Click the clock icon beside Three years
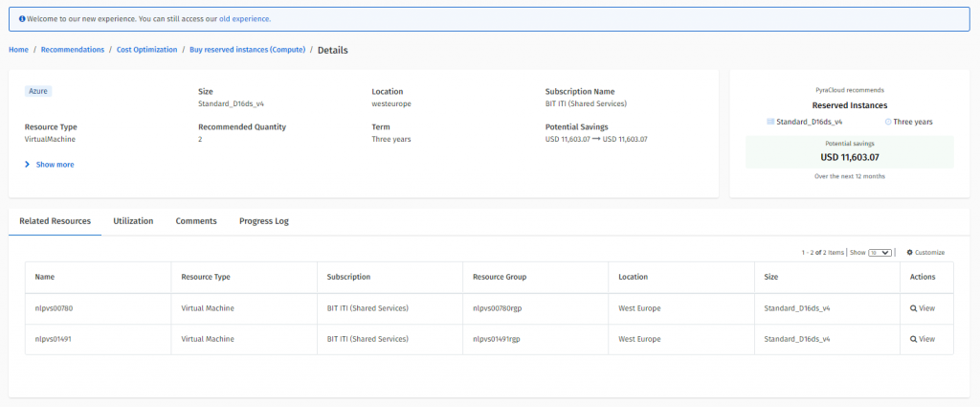The image size is (980, 407). (888, 122)
